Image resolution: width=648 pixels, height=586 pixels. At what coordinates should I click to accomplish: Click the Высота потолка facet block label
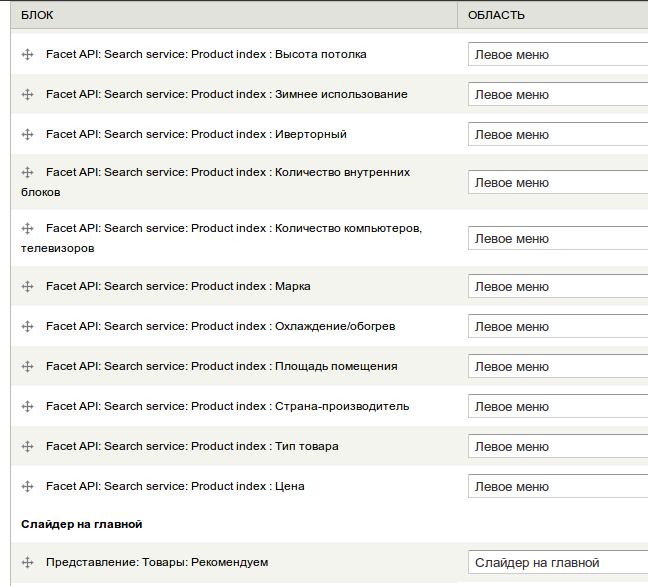click(206, 54)
